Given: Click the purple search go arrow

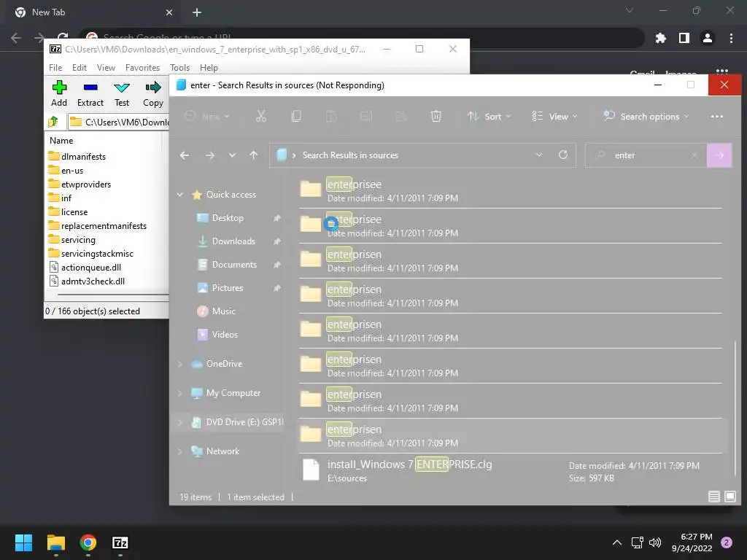Looking at the screenshot, I should (x=720, y=155).
